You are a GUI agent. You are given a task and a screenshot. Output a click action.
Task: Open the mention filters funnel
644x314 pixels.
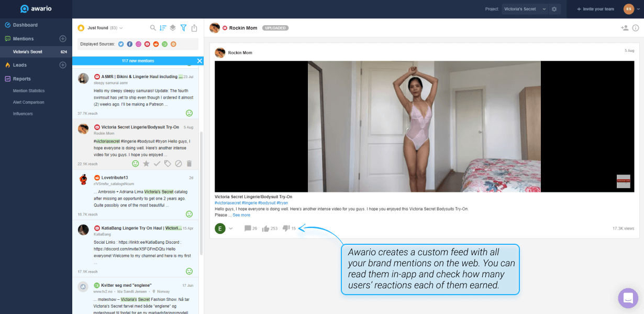[184, 28]
